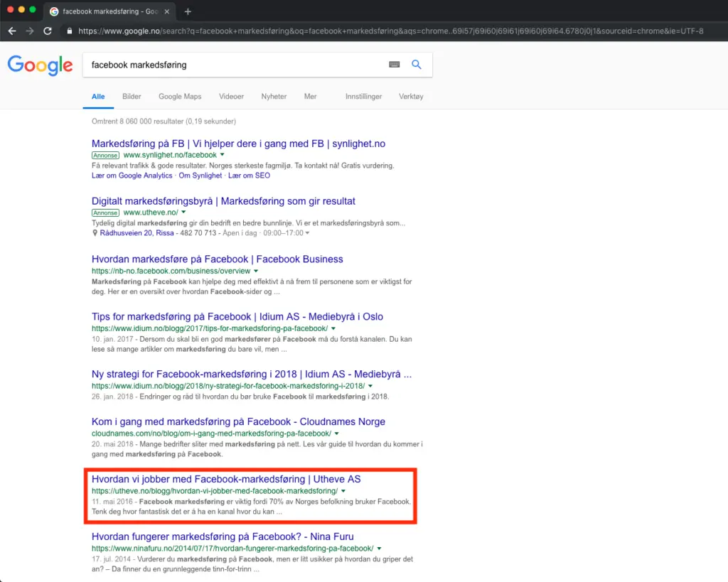This screenshot has width=728, height=582.
Task: Open dropdown arrow beside utheve.no/blogg URL
Action: click(343, 491)
